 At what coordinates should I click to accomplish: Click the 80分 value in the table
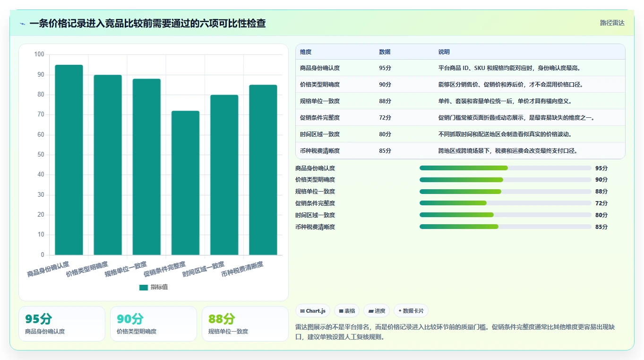coord(385,134)
